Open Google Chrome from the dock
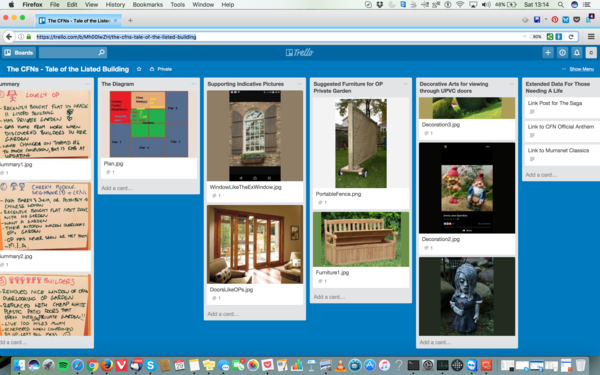Image resolution: width=600 pixels, height=375 pixels. (92, 365)
